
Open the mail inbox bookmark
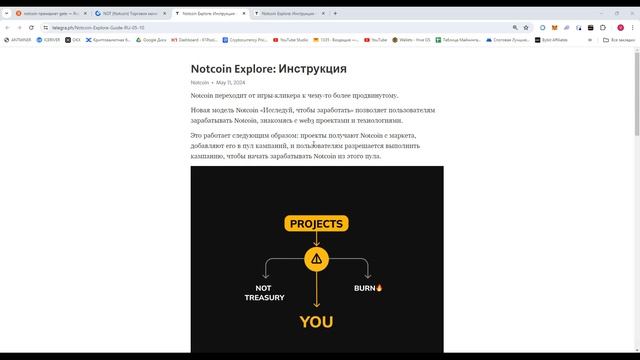[336, 40]
